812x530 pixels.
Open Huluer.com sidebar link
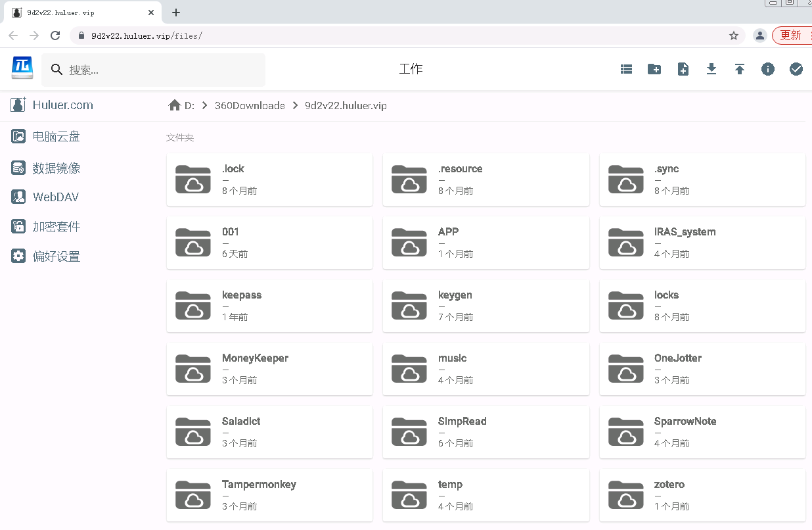63,105
